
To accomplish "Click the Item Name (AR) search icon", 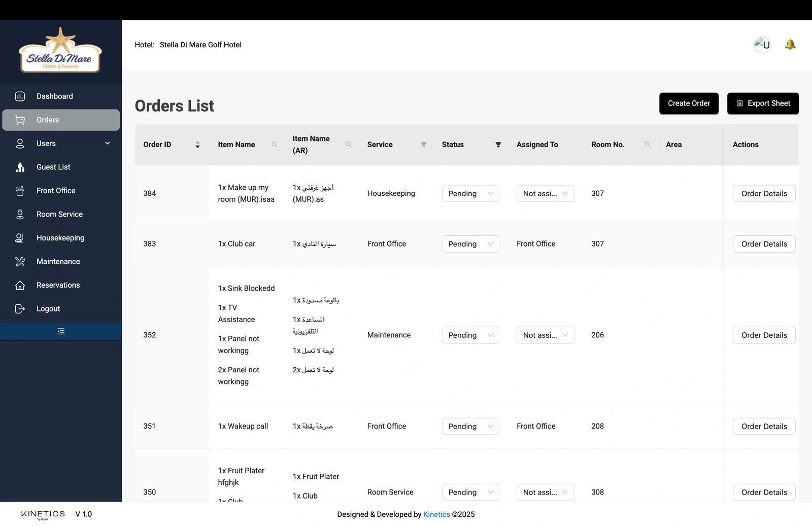I will coord(349,145).
